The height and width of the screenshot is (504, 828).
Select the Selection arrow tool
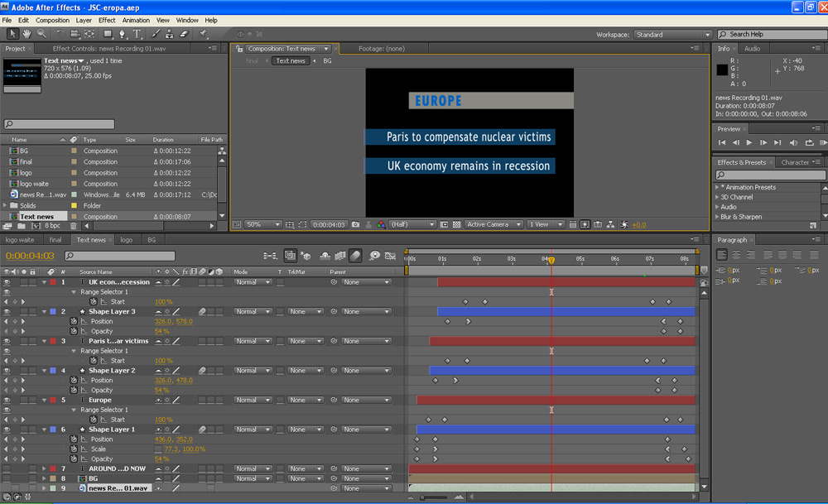[12, 34]
